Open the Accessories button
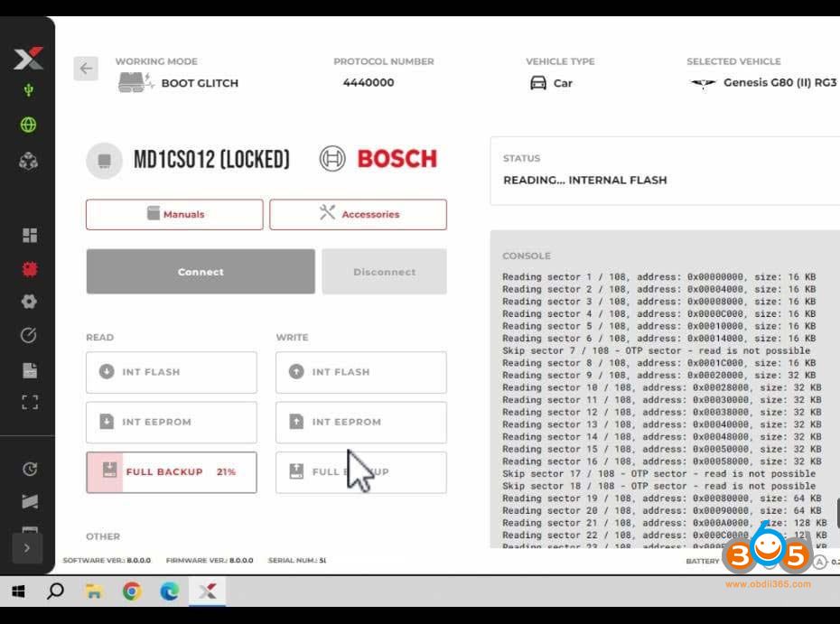This screenshot has height=624, width=840. coord(358,214)
